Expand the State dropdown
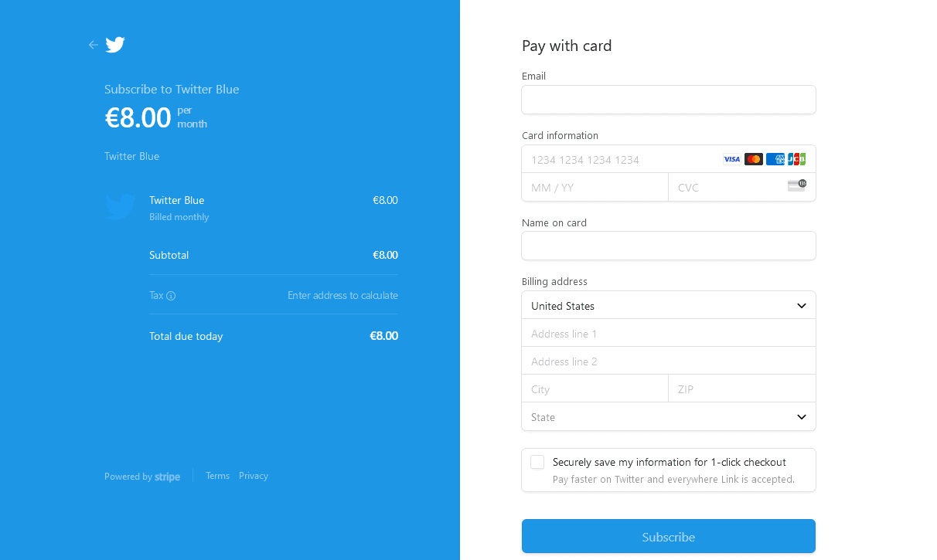The image size is (937, 560). click(x=669, y=417)
